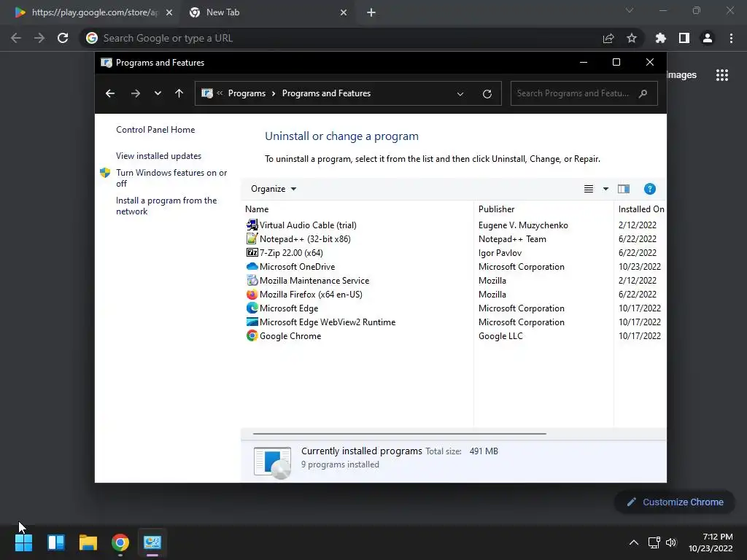
Task: Open the Organize dropdown menu
Action: click(274, 189)
